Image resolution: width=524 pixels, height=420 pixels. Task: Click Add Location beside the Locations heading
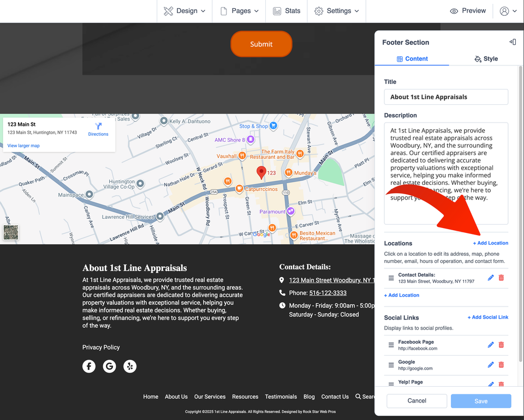coord(491,243)
